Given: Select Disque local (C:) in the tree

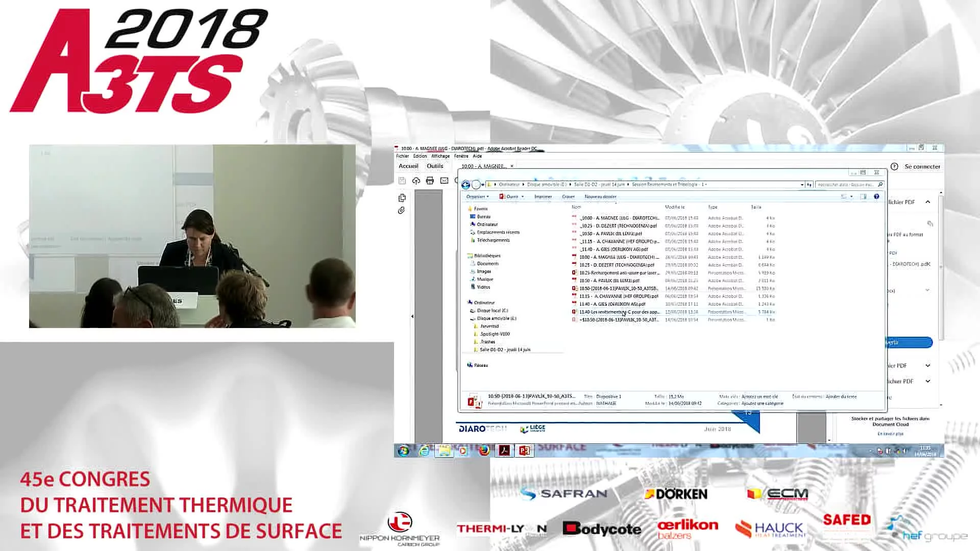Looking at the screenshot, I should click(x=492, y=310).
